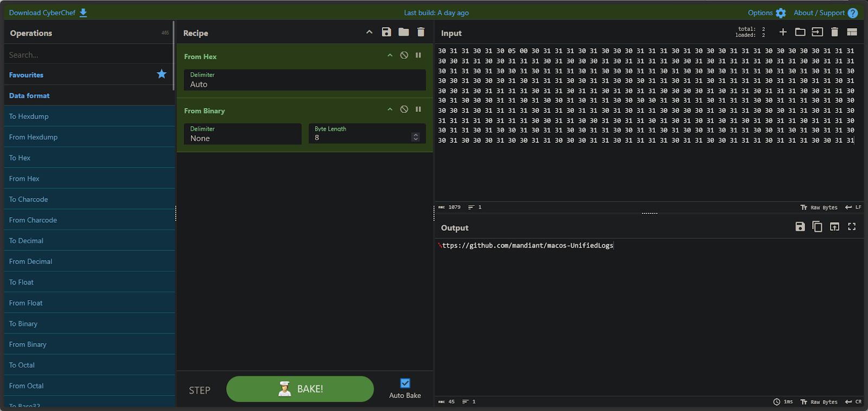Select To Charcode operation
The width and height of the screenshot is (868, 411).
pyautogui.click(x=90, y=199)
